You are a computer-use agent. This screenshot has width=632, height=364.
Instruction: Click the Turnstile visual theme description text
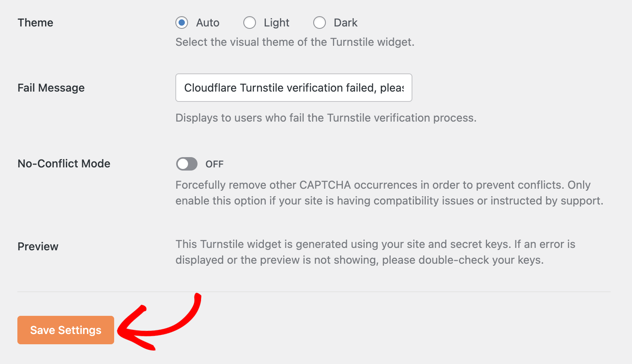coord(295,42)
